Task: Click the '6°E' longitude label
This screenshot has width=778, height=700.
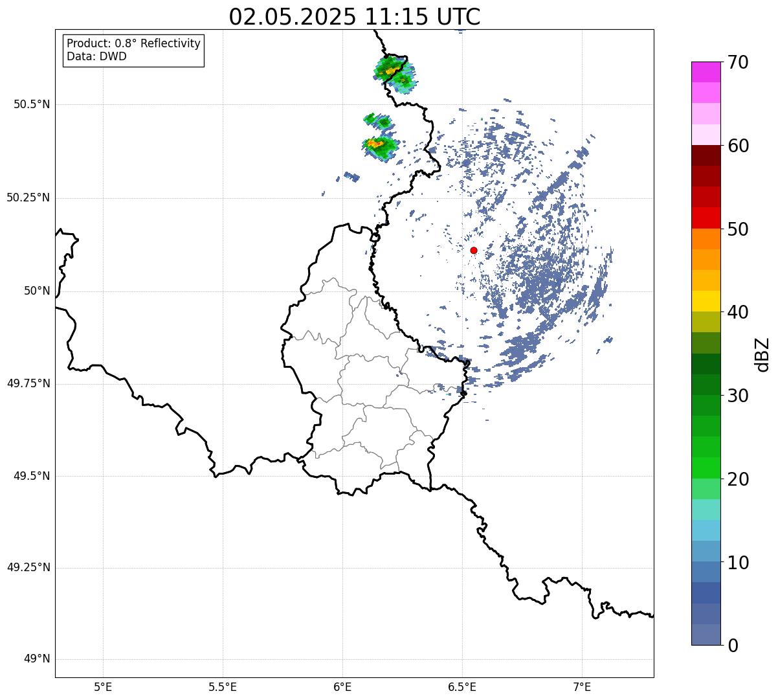Action: tap(342, 686)
